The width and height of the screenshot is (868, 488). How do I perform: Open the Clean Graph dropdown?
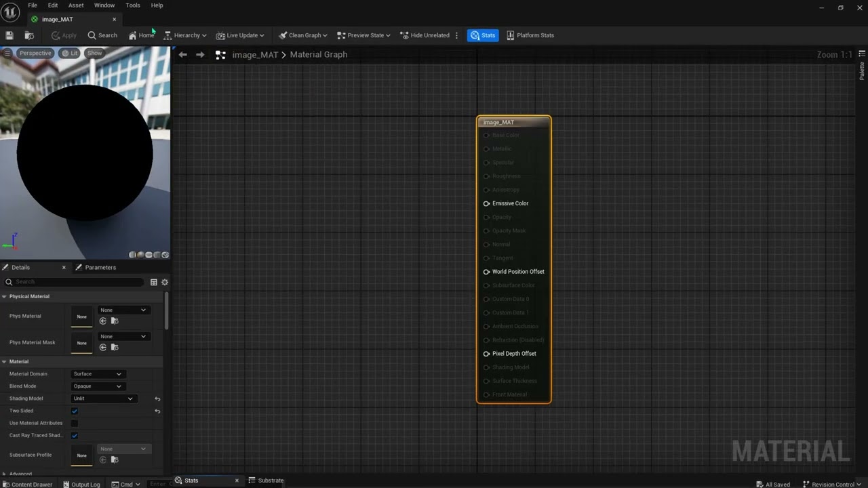(x=302, y=35)
